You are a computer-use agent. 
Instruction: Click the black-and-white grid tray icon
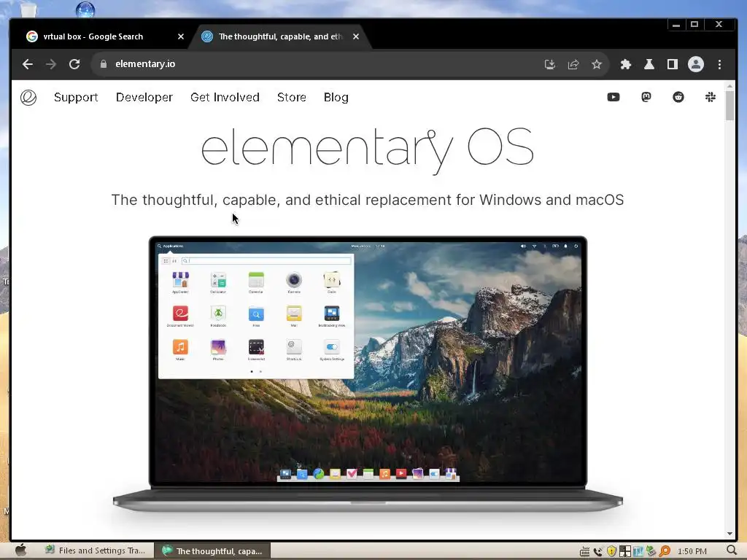(624, 551)
